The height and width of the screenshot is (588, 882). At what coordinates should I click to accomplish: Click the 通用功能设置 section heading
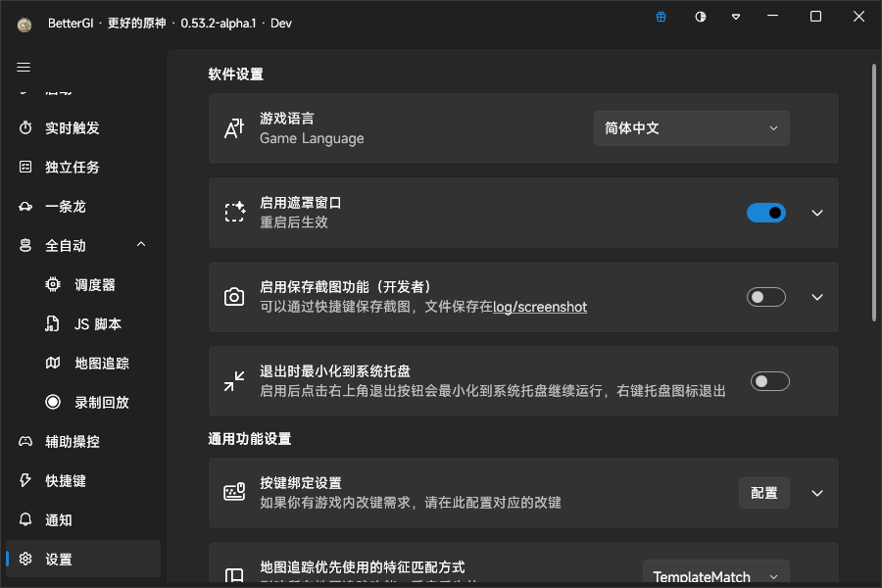click(x=250, y=439)
